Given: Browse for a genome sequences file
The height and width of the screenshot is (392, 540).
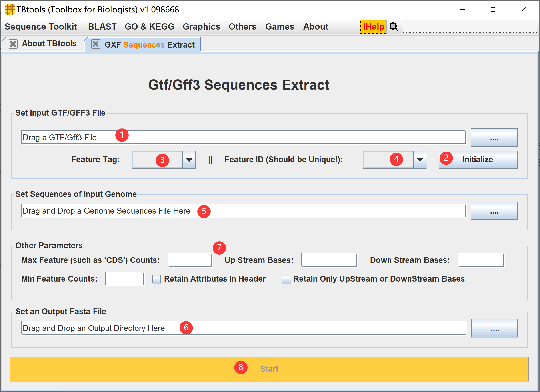Looking at the screenshot, I should click(494, 211).
